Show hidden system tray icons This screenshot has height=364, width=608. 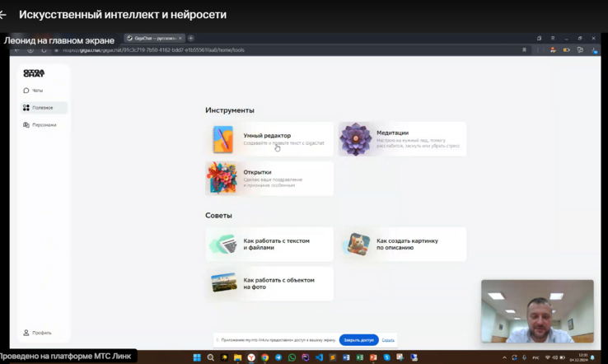pos(504,357)
